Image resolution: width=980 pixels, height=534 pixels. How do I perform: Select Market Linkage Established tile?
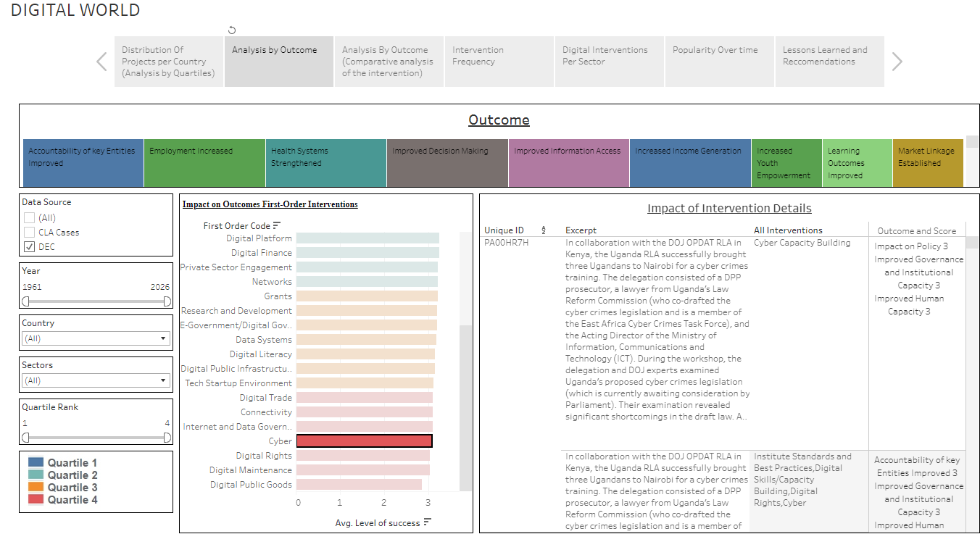click(928, 163)
